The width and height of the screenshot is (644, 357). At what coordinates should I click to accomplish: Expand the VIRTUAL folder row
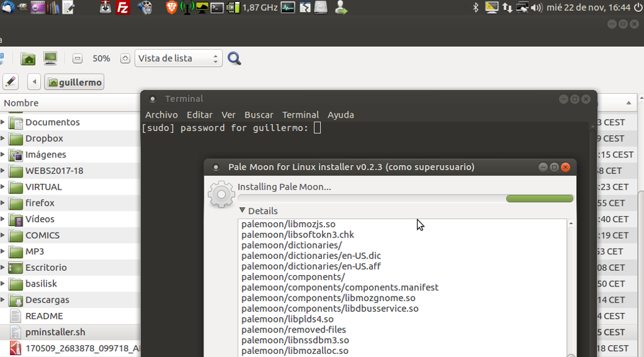(3, 187)
